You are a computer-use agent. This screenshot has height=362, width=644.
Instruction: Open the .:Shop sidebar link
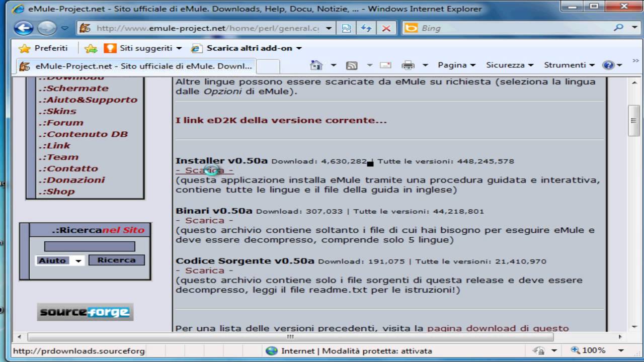[x=56, y=192]
